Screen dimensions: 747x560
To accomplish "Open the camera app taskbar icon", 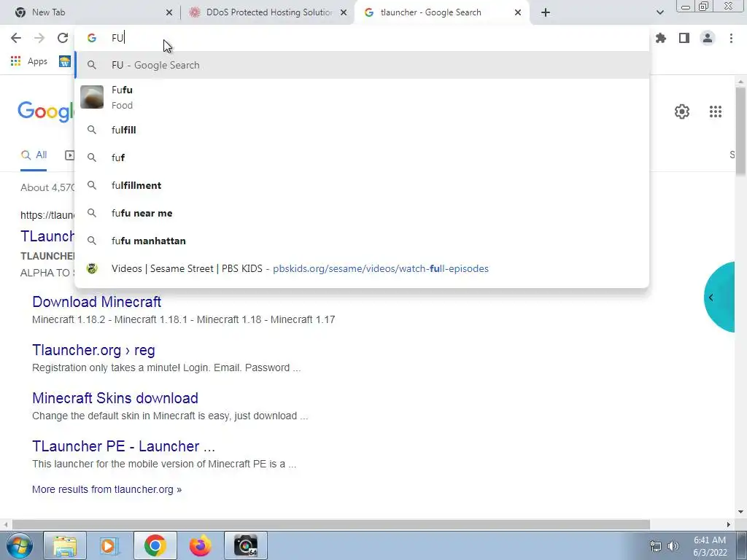I will (246, 545).
